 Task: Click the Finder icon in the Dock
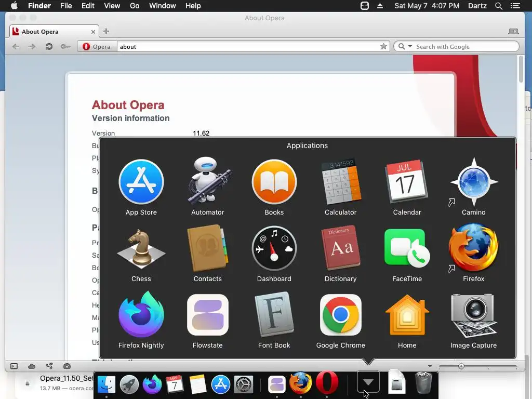[106, 384]
